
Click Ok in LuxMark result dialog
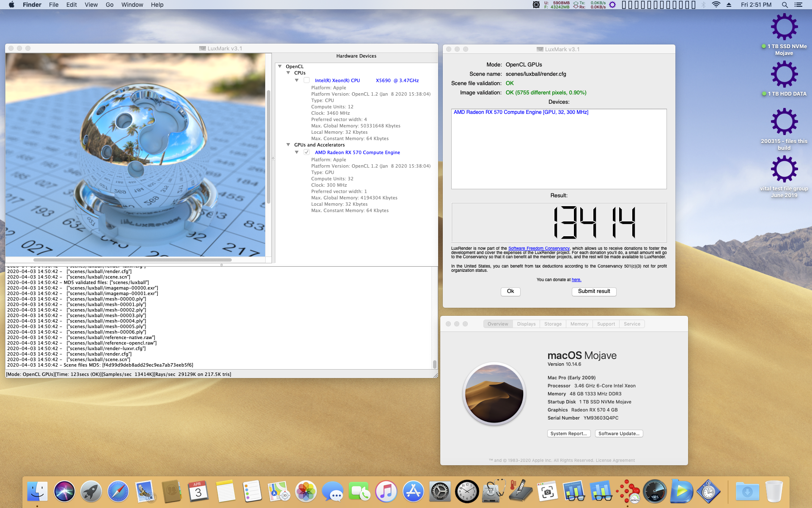(x=510, y=291)
